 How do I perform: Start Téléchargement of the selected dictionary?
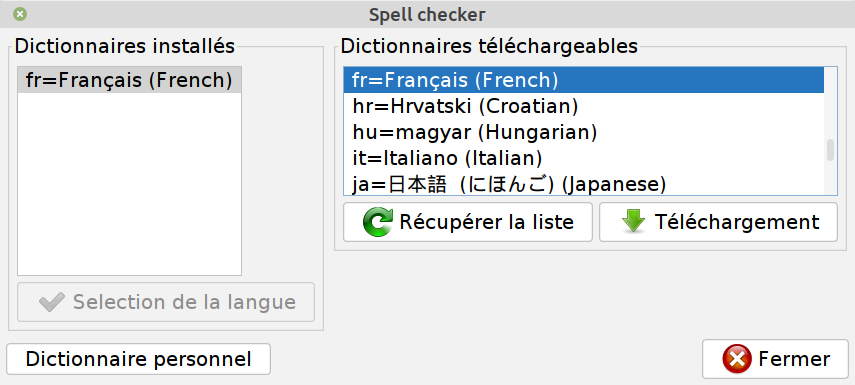(x=718, y=222)
